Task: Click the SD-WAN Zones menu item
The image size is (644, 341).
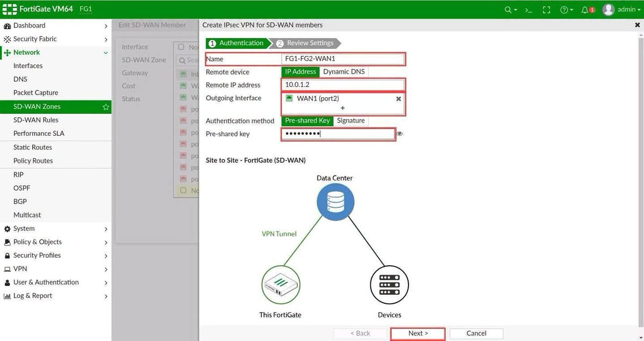Action: coord(56,107)
